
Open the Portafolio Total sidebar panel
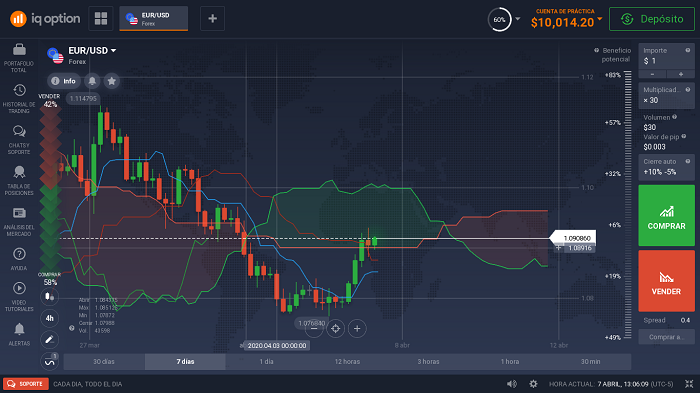(19, 58)
